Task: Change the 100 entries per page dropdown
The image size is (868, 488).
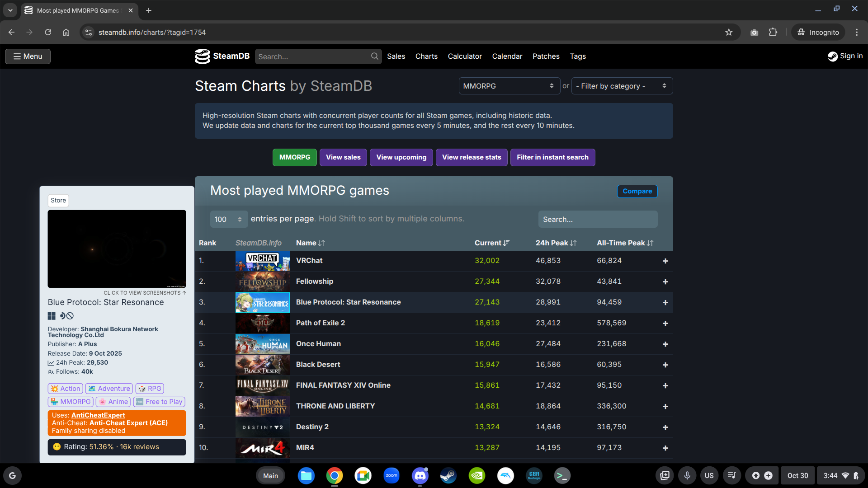Action: click(229, 219)
